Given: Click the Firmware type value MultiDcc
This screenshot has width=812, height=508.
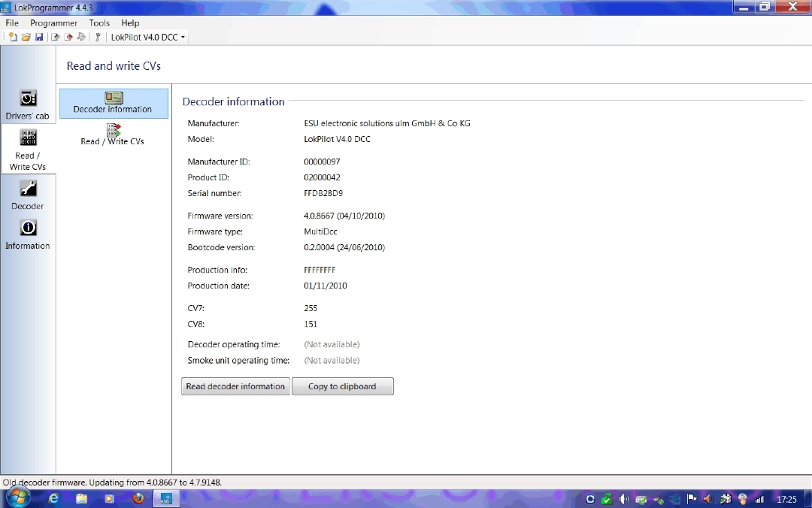Looking at the screenshot, I should pyautogui.click(x=320, y=231).
